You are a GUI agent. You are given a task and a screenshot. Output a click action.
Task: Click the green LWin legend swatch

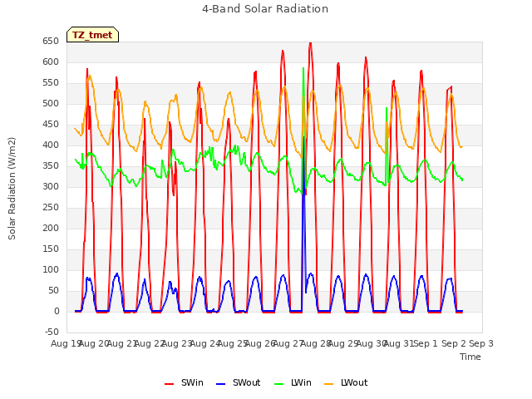click(279, 384)
